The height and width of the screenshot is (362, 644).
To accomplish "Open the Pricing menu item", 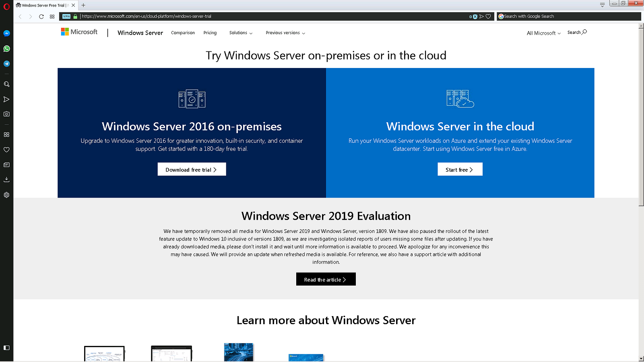I will 210,33.
